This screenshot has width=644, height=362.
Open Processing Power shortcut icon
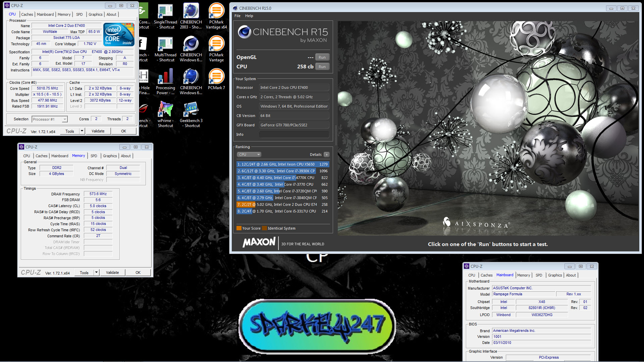click(x=165, y=82)
